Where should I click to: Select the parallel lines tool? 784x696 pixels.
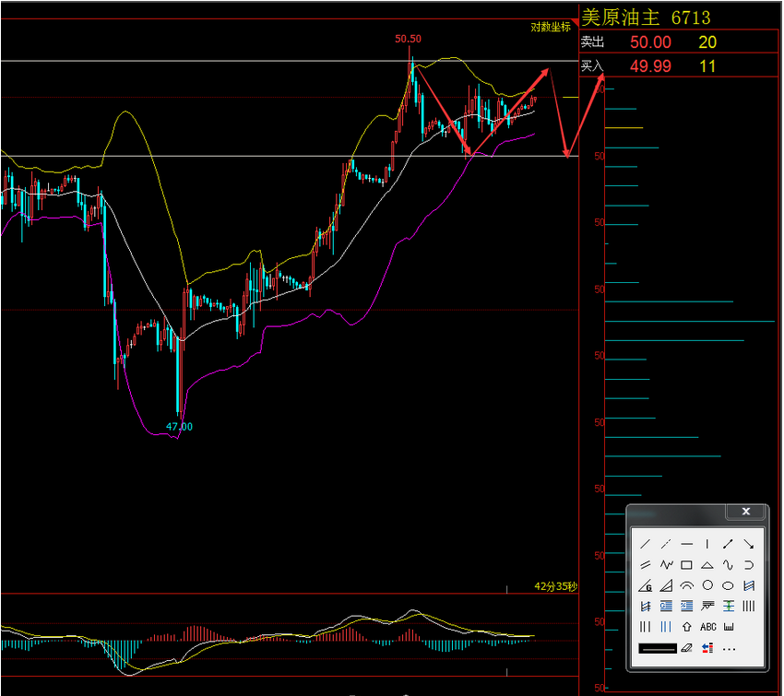[646, 565]
